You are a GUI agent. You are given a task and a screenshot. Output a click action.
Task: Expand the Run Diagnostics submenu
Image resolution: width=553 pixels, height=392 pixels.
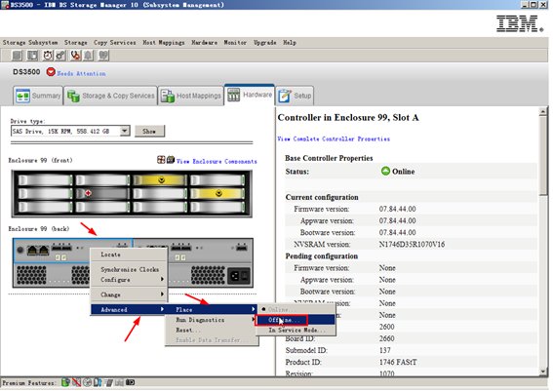pos(212,320)
